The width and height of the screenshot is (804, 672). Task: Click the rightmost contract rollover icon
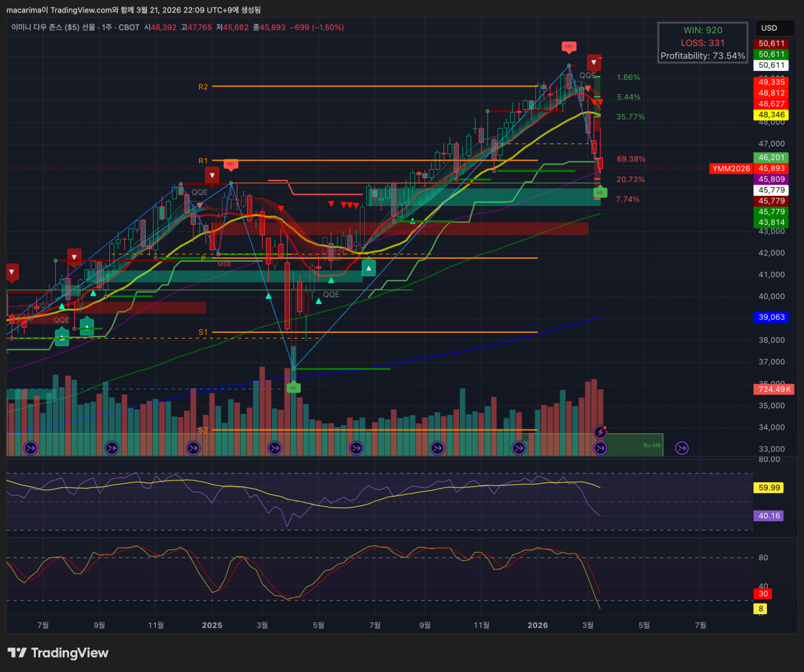pos(682,448)
